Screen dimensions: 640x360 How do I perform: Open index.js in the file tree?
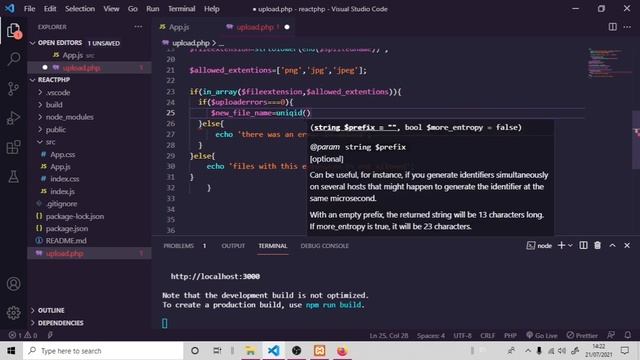click(62, 191)
